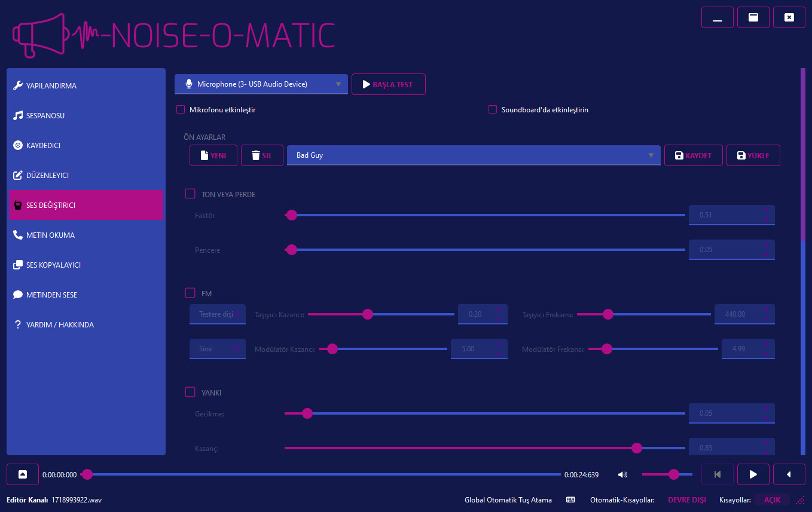Click the Faktör slider track
This screenshot has height=512, width=812.
[484, 215]
